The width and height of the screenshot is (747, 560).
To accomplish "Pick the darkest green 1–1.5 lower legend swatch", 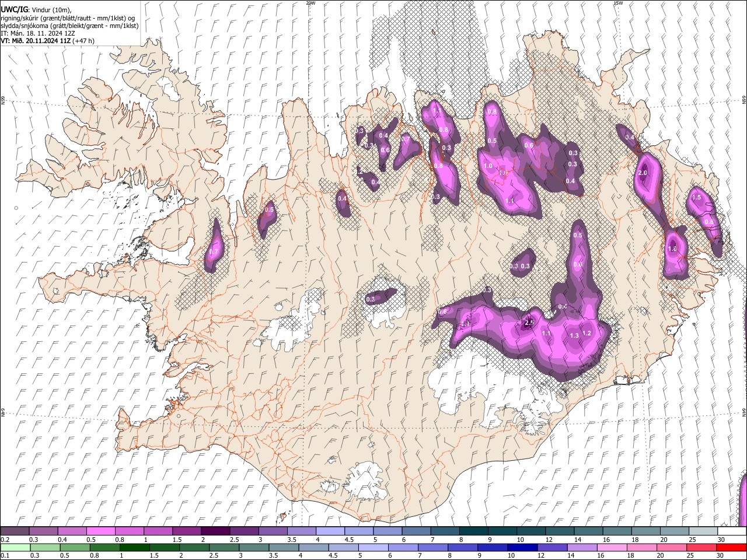I will pos(134,547).
